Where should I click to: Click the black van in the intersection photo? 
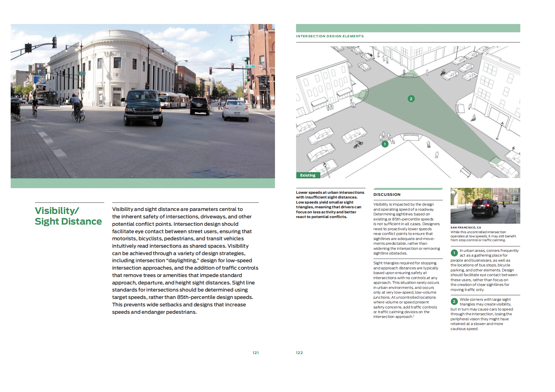[143, 108]
